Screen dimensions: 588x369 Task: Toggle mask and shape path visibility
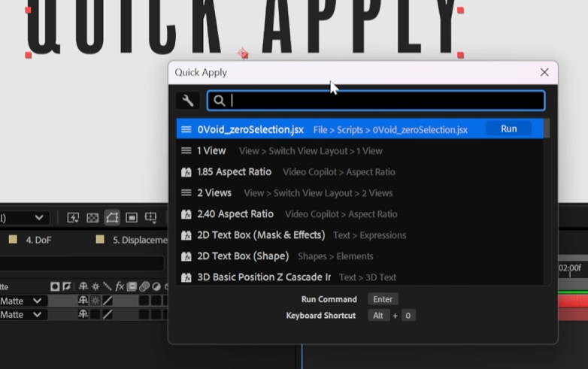coord(112,218)
